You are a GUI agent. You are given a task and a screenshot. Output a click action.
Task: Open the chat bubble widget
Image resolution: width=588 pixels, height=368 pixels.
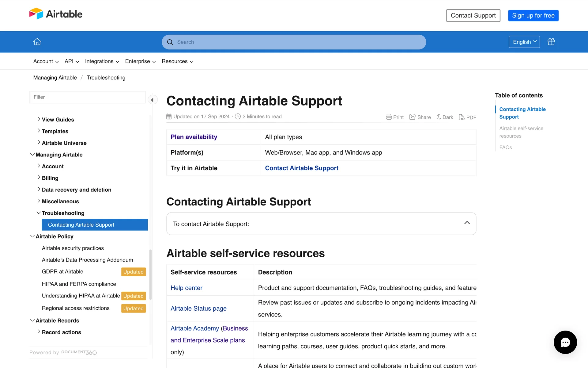pyautogui.click(x=565, y=342)
